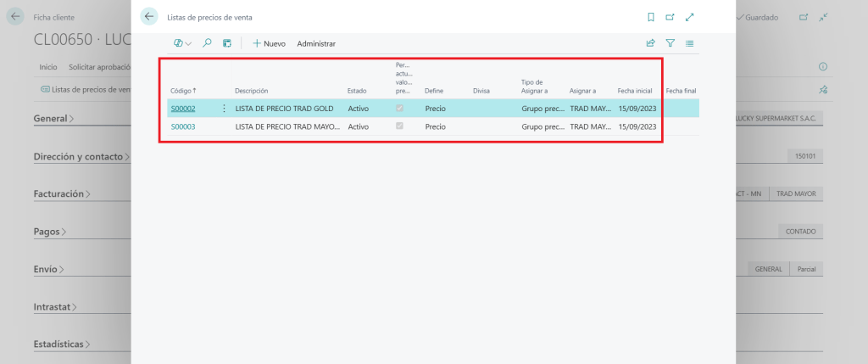Open the view selector dropdown in the toolbar
The height and width of the screenshot is (364, 868).
182,43
